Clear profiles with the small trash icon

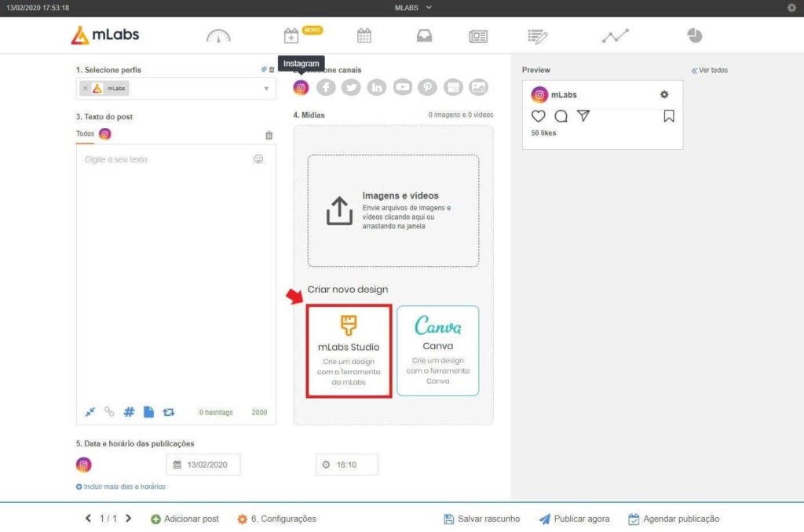(x=272, y=70)
